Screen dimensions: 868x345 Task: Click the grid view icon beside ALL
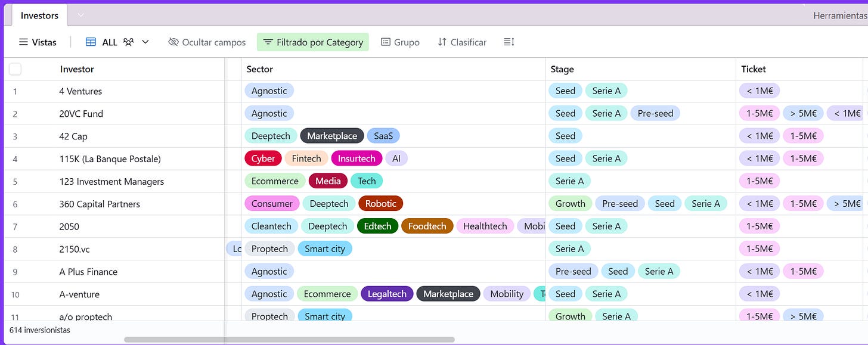[91, 42]
